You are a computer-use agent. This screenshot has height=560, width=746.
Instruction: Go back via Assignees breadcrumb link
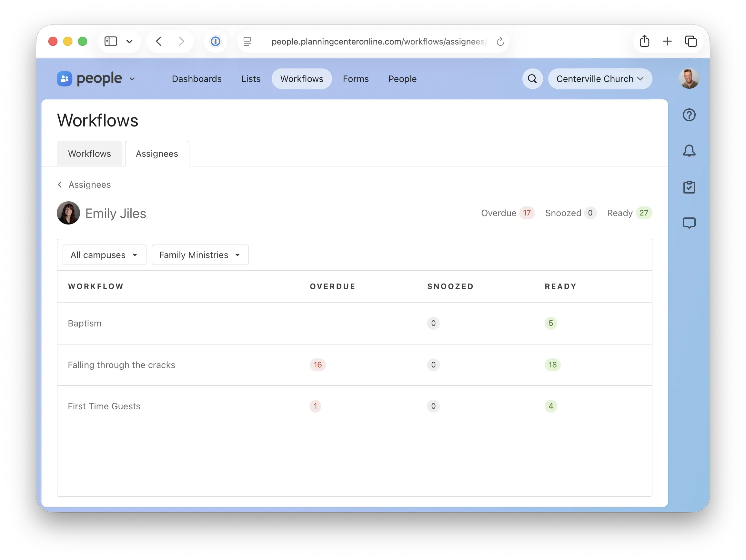tap(89, 185)
